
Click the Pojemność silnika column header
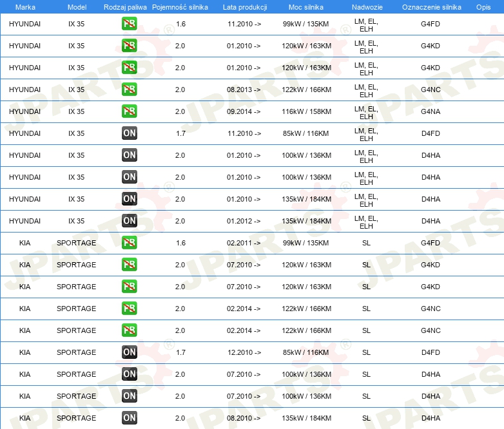click(x=180, y=6)
